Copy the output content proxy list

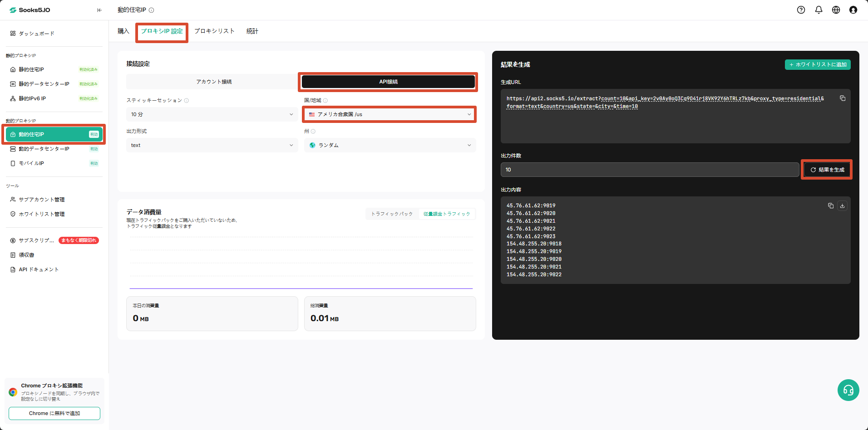coord(831,206)
